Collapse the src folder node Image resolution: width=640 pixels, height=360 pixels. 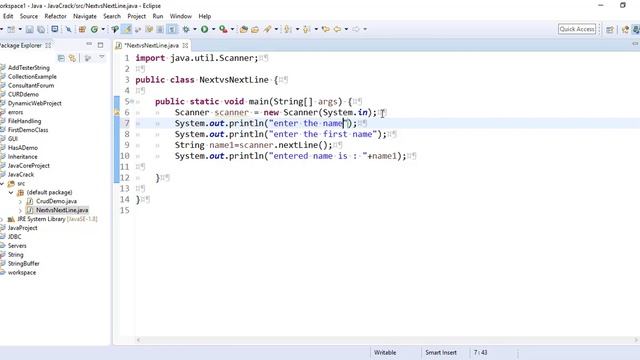[x=2, y=183]
